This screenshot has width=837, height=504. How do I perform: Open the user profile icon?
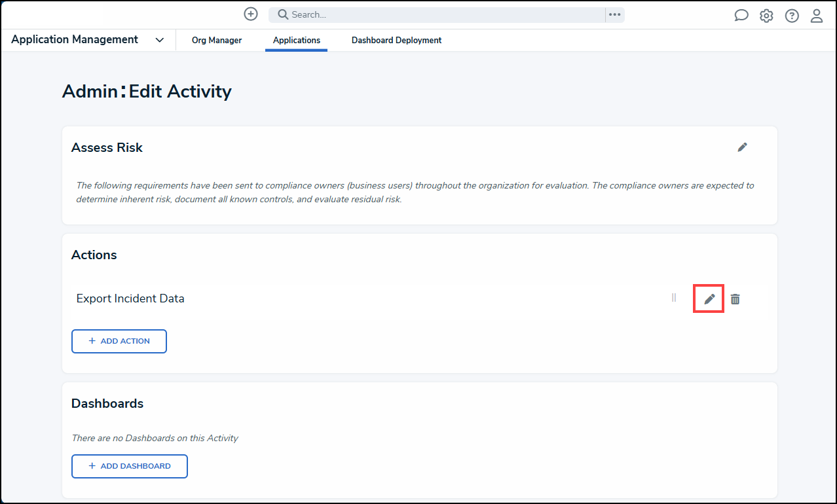[x=817, y=16]
